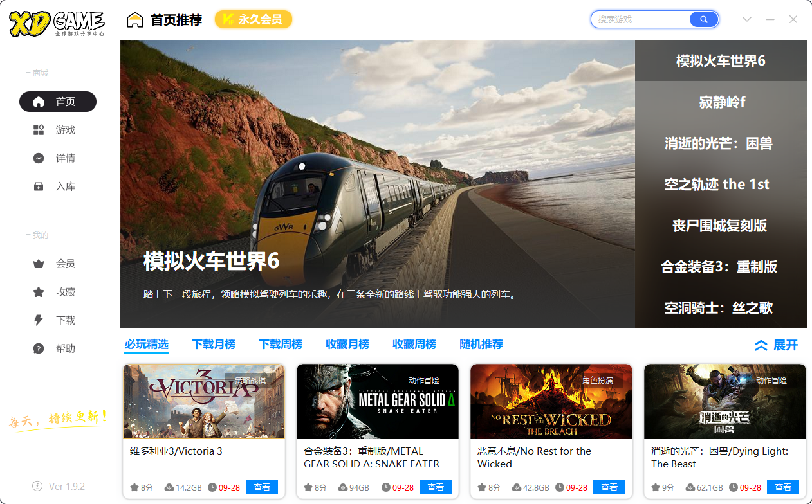
Task: Click 查看 button for Victoria 3
Action: click(x=262, y=487)
